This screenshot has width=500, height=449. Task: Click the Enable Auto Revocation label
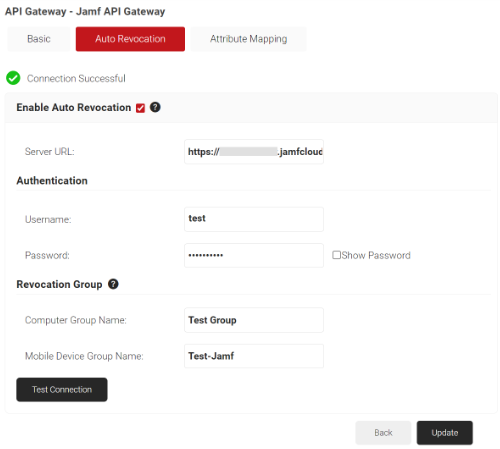click(x=74, y=107)
